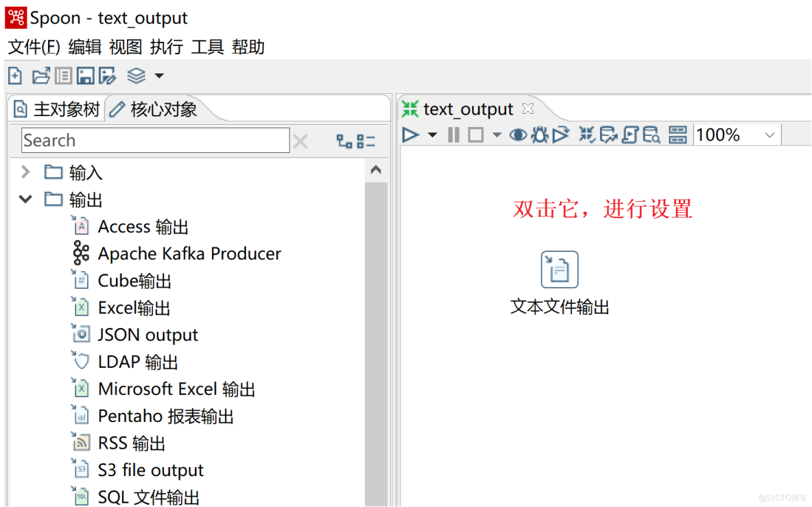Image resolution: width=812 pixels, height=507 pixels.
Task: Click the explore database icon
Action: point(652,135)
